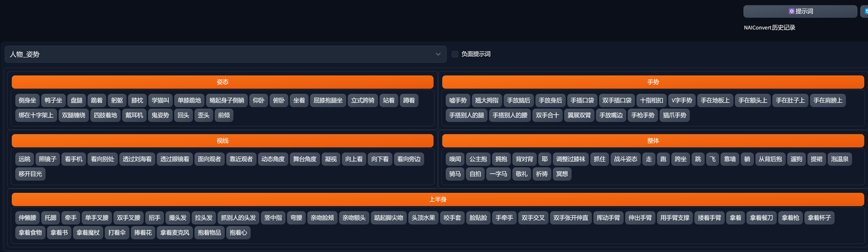The height and width of the screenshot is (252, 868).
Task: Click the 十指相扣 tag
Action: coord(652,101)
